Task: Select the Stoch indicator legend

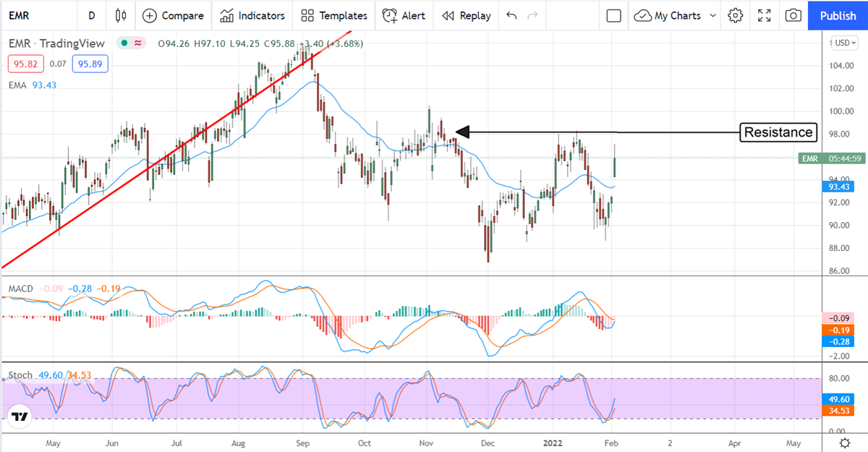Action: click(x=20, y=375)
